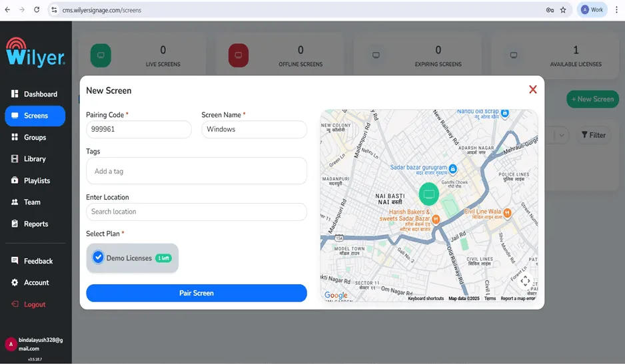The width and height of the screenshot is (625, 364).
Task: Click Harish Bakers restaurant pin on map
Action: click(436, 219)
